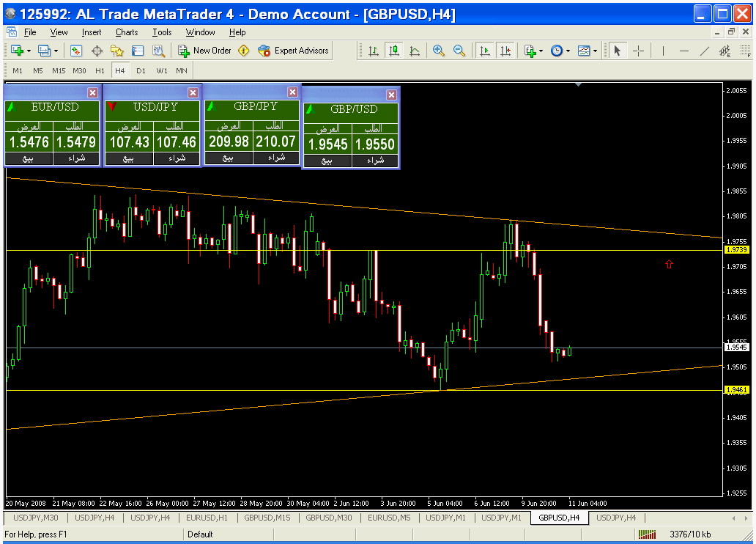This screenshot has width=756, height=544.
Task: Close the EUR/USD quote panel
Action: coord(92,92)
